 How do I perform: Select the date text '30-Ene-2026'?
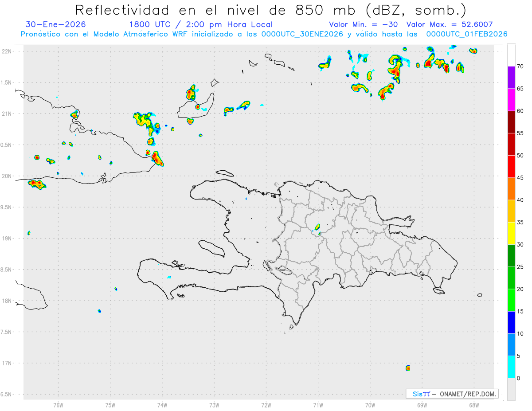tap(56, 24)
